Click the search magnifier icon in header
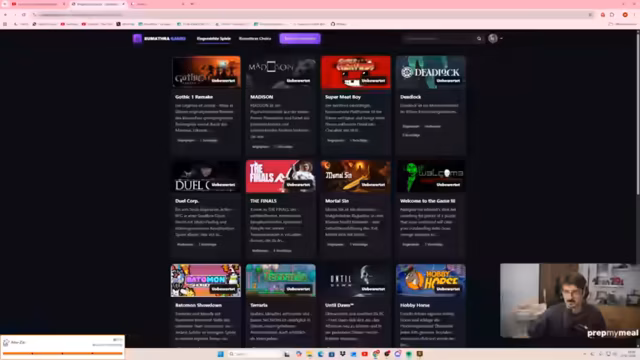Image resolution: width=640 pixels, height=360 pixels. (479, 38)
